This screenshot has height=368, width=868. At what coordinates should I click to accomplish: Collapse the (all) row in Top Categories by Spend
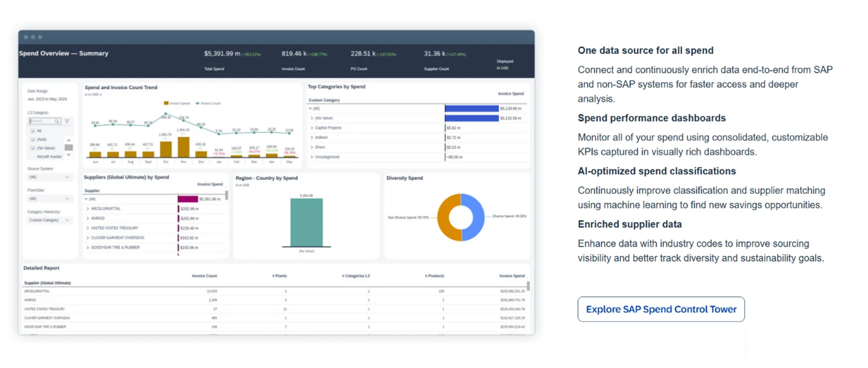click(x=310, y=110)
